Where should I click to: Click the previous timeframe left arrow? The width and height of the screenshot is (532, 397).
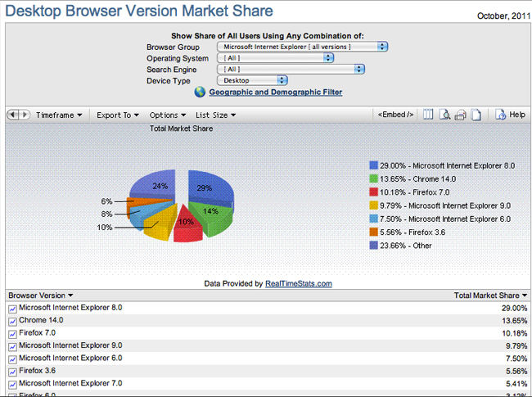[x=13, y=115]
